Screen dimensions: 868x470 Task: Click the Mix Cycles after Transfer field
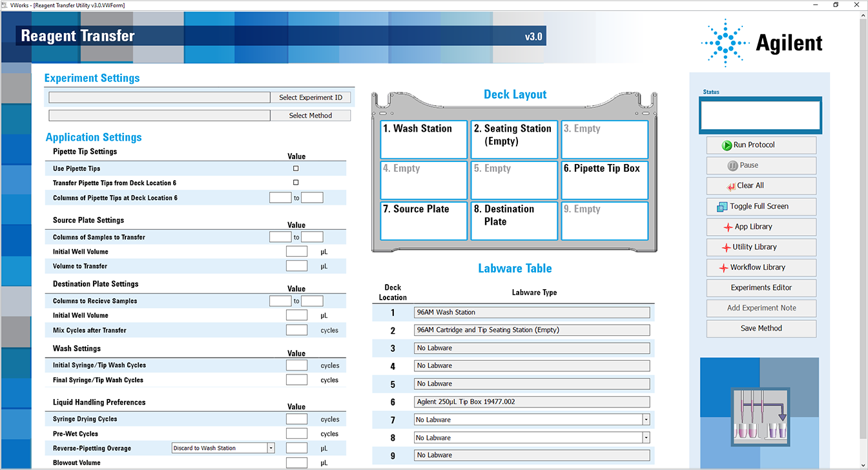click(x=296, y=330)
